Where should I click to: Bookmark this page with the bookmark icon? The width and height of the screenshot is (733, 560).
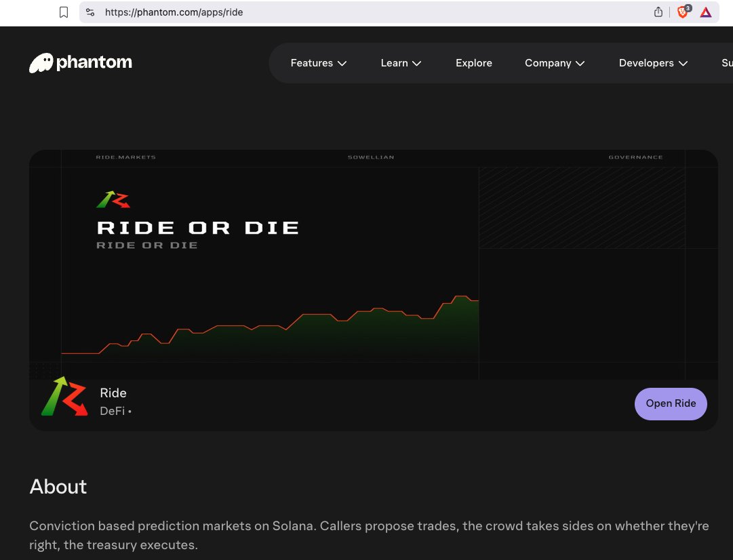(x=64, y=12)
